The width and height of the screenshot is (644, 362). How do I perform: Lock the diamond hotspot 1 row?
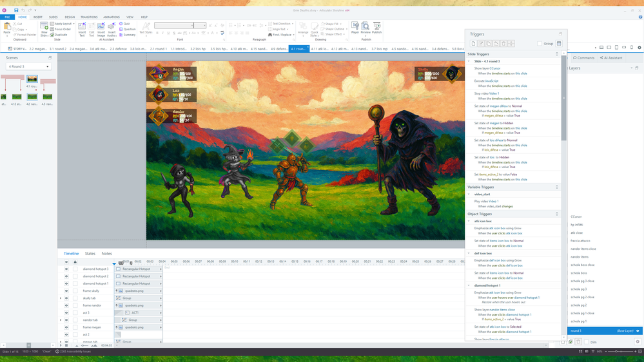75,283
